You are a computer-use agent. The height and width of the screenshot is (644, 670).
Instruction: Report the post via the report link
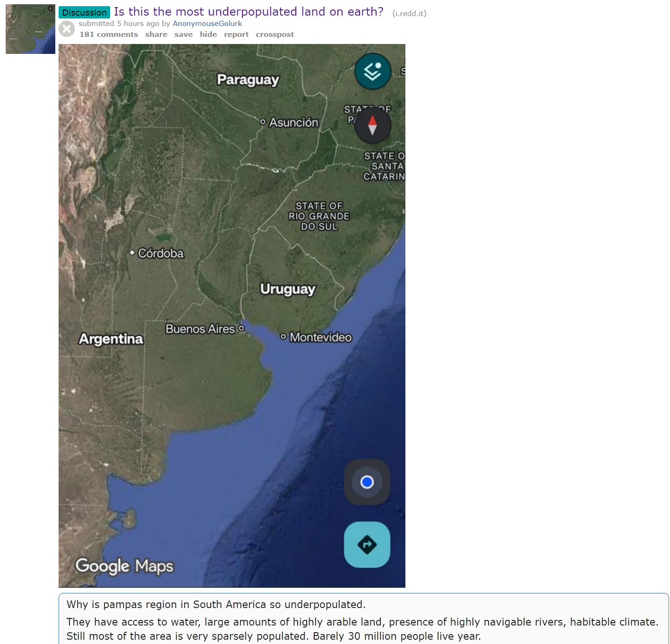(236, 35)
